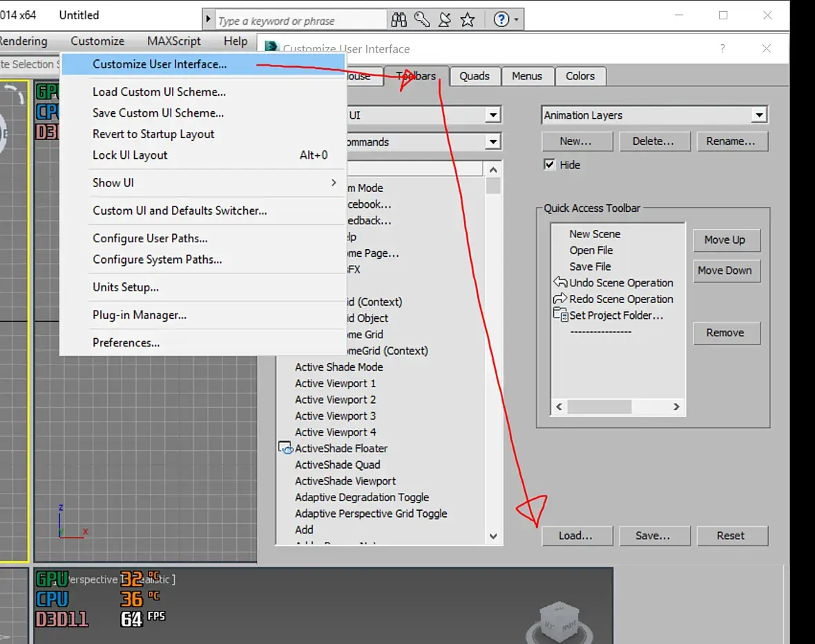Open the MAXScript menu
The image size is (815, 644).
[x=173, y=41]
